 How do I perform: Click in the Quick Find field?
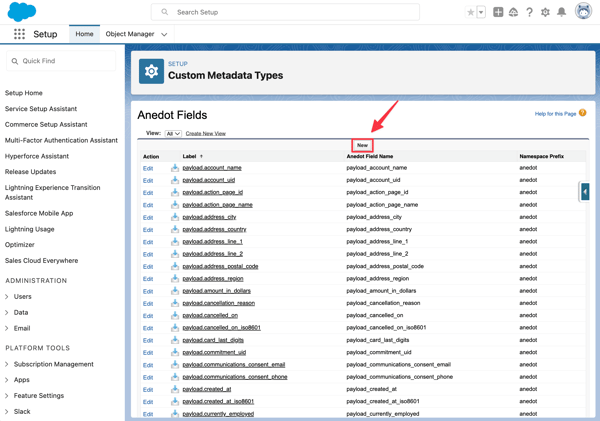[61, 61]
